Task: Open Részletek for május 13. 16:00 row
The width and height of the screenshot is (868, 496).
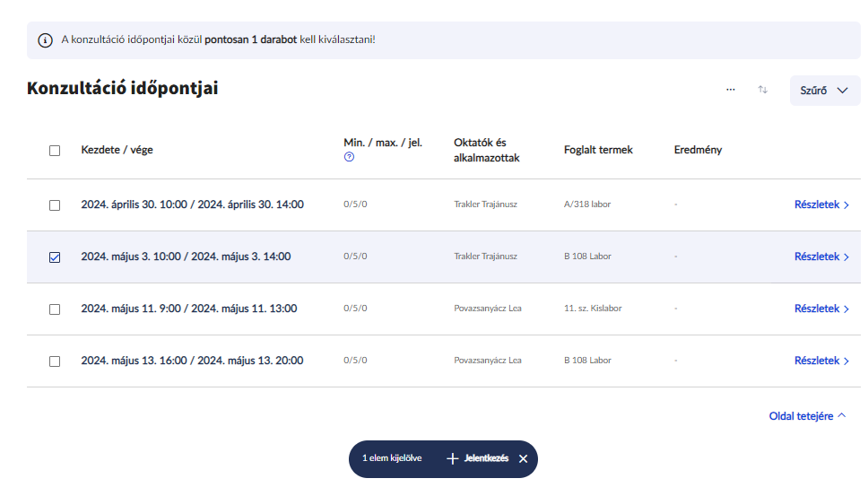Action: (x=820, y=361)
